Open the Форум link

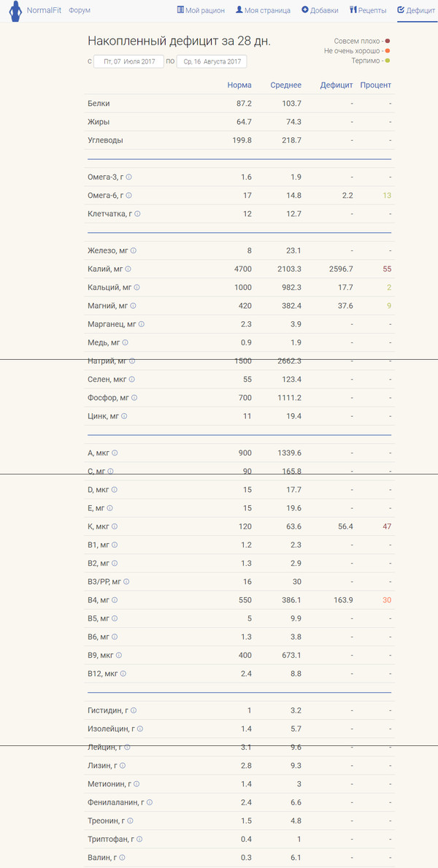coord(80,10)
